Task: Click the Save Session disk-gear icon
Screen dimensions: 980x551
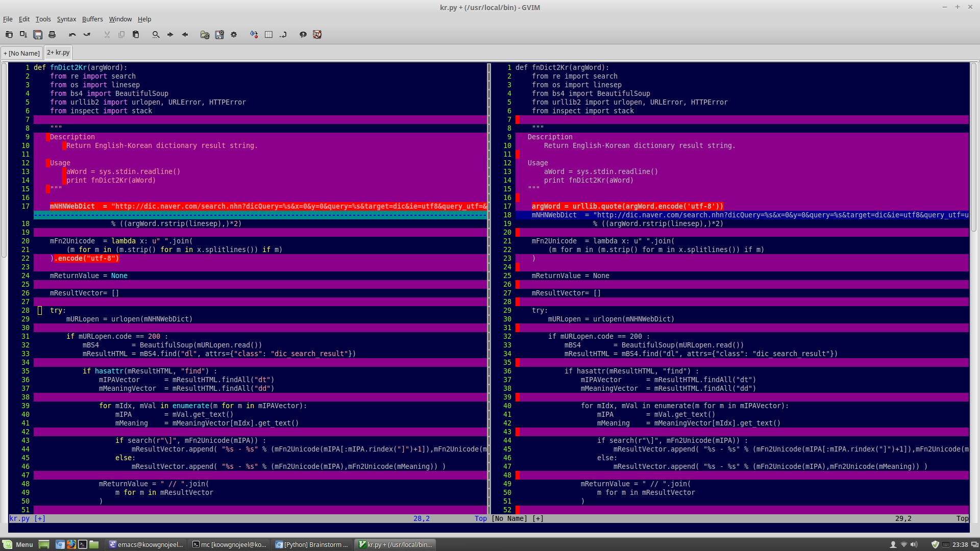Action: pyautogui.click(x=219, y=35)
